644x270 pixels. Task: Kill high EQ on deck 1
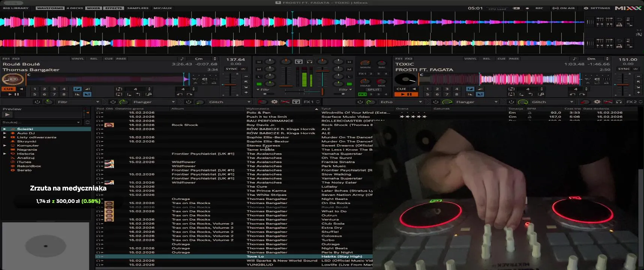tap(259, 62)
